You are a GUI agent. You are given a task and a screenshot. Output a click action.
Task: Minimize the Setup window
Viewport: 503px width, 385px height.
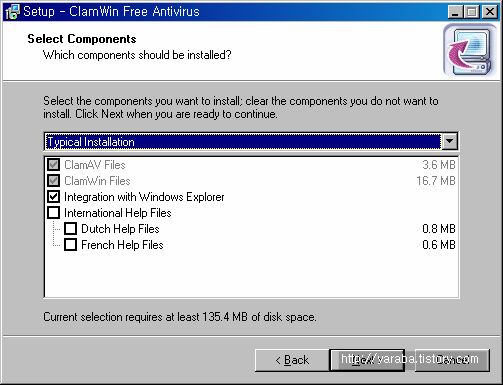point(455,12)
